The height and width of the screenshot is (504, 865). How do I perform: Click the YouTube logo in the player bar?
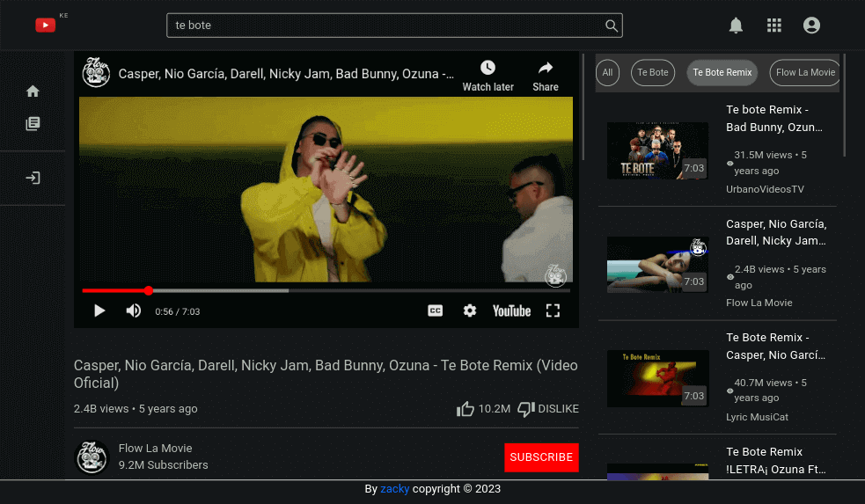(x=511, y=311)
